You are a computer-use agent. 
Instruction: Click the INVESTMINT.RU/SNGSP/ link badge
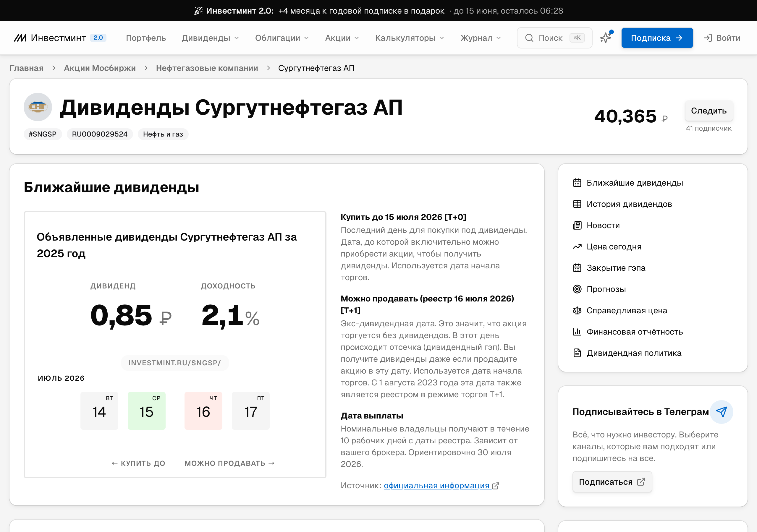pyautogui.click(x=175, y=363)
